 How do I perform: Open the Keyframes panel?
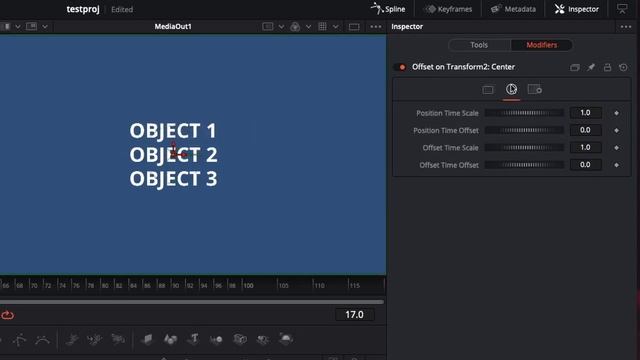tap(448, 9)
